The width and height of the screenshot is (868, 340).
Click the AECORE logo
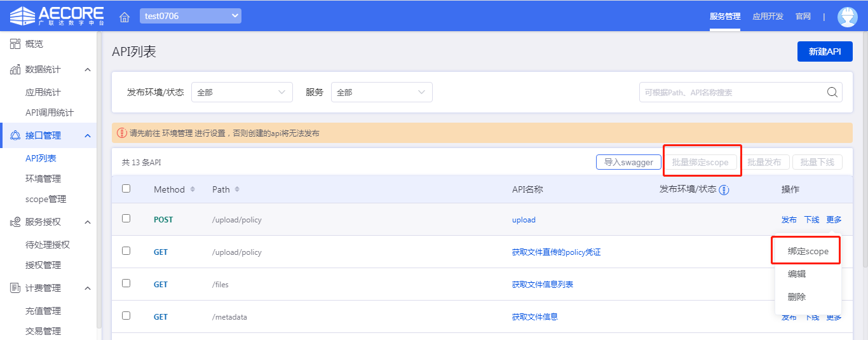click(x=56, y=16)
